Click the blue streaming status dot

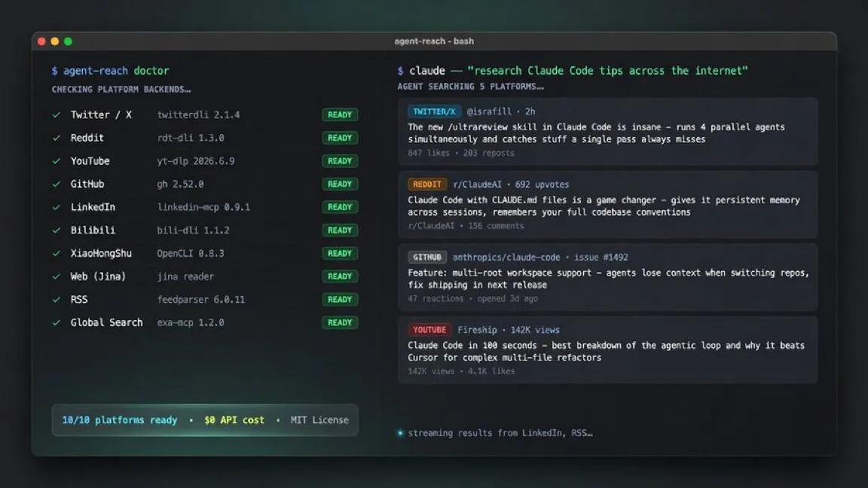point(400,433)
